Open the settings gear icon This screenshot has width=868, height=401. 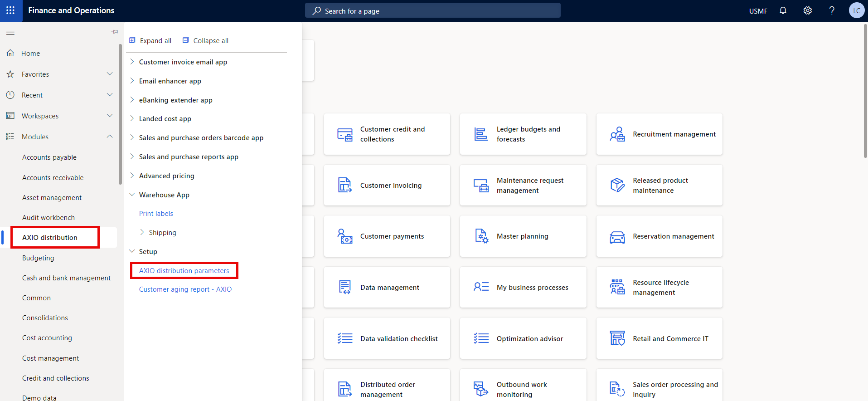point(807,10)
